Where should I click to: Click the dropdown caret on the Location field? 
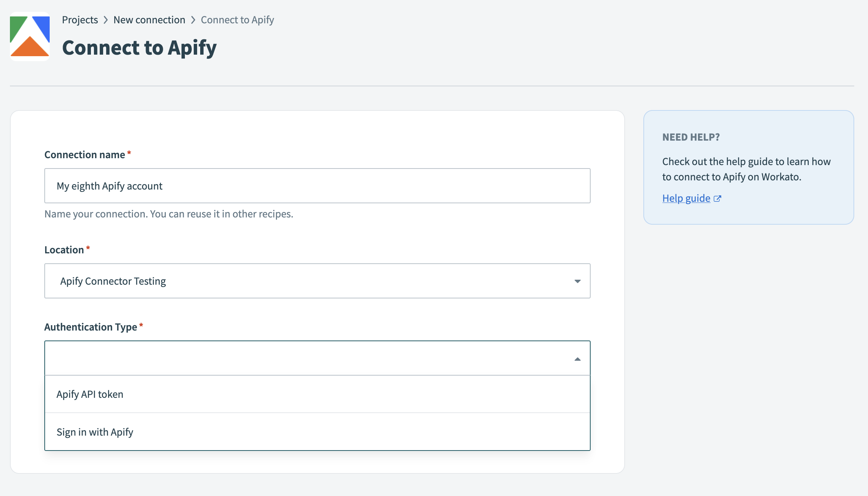click(578, 282)
